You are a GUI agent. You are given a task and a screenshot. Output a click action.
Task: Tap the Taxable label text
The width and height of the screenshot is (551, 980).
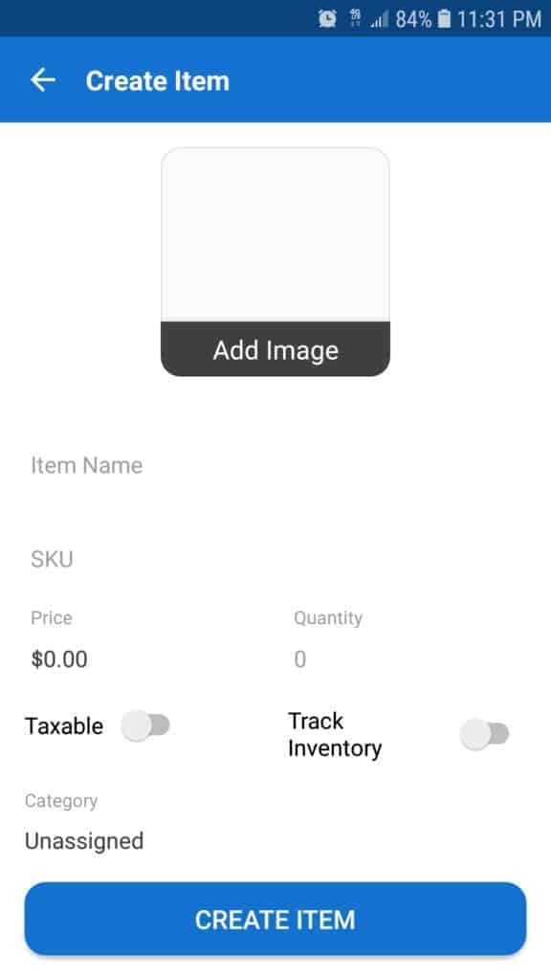point(64,726)
